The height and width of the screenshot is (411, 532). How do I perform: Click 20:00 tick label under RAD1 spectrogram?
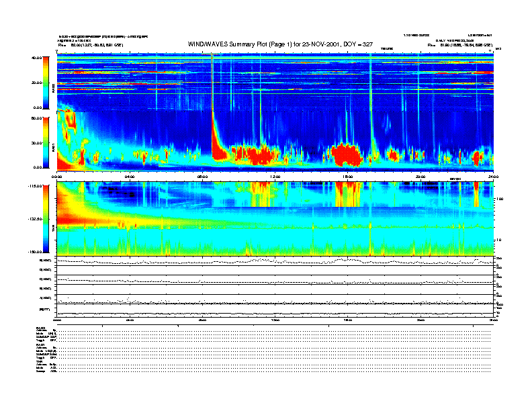tap(420, 177)
